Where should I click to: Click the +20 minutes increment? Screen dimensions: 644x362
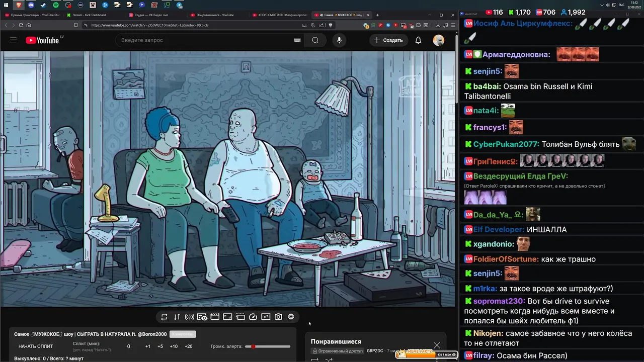point(188,346)
